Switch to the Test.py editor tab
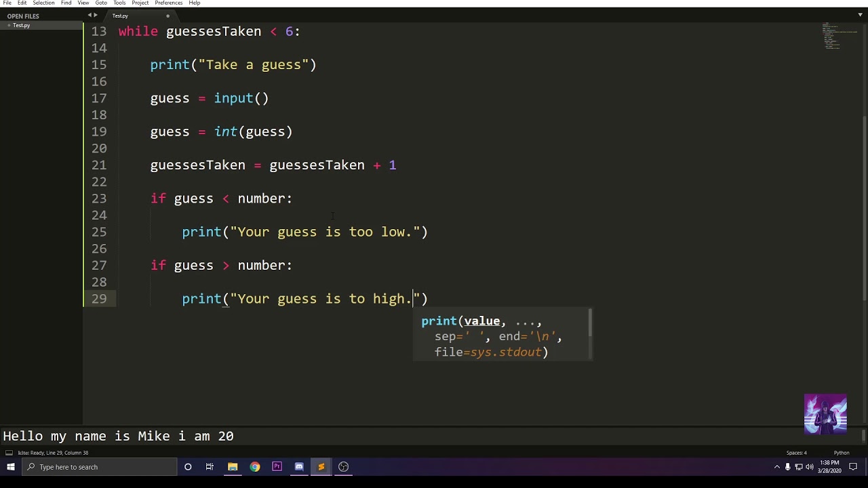The height and width of the screenshot is (488, 868). [140, 16]
